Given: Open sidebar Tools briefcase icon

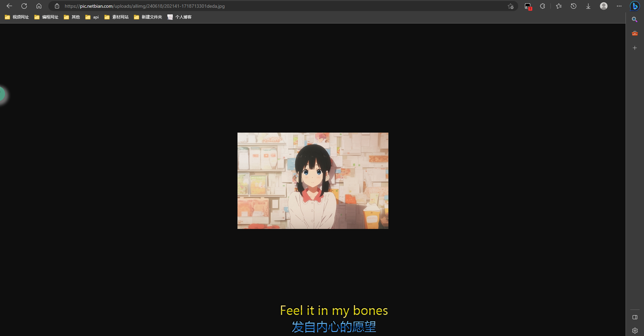Looking at the screenshot, I should [x=635, y=33].
